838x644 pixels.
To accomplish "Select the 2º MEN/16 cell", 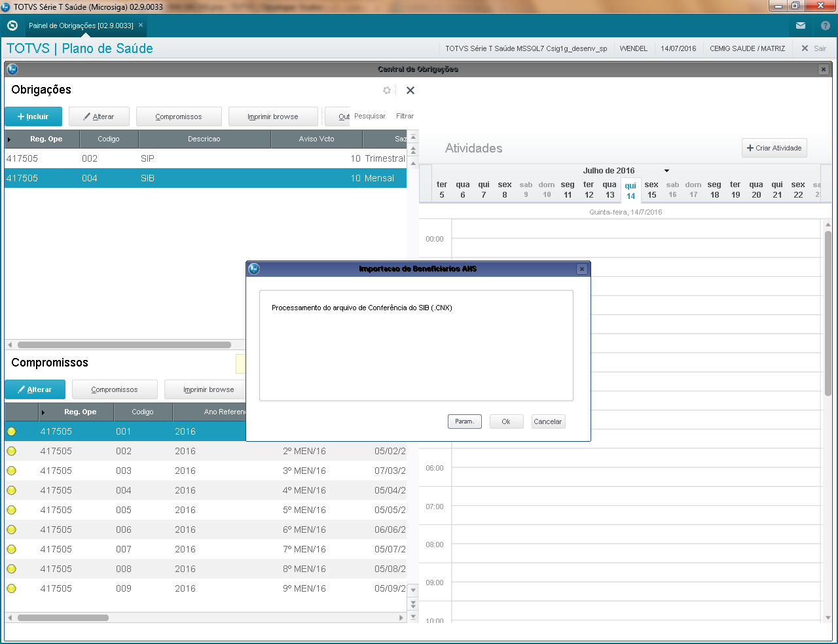I will coord(304,451).
